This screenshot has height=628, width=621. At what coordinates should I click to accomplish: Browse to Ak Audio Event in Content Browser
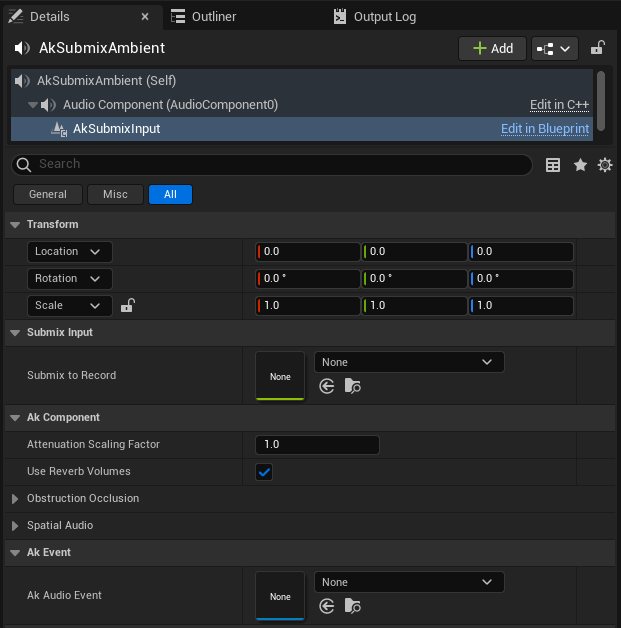352,606
